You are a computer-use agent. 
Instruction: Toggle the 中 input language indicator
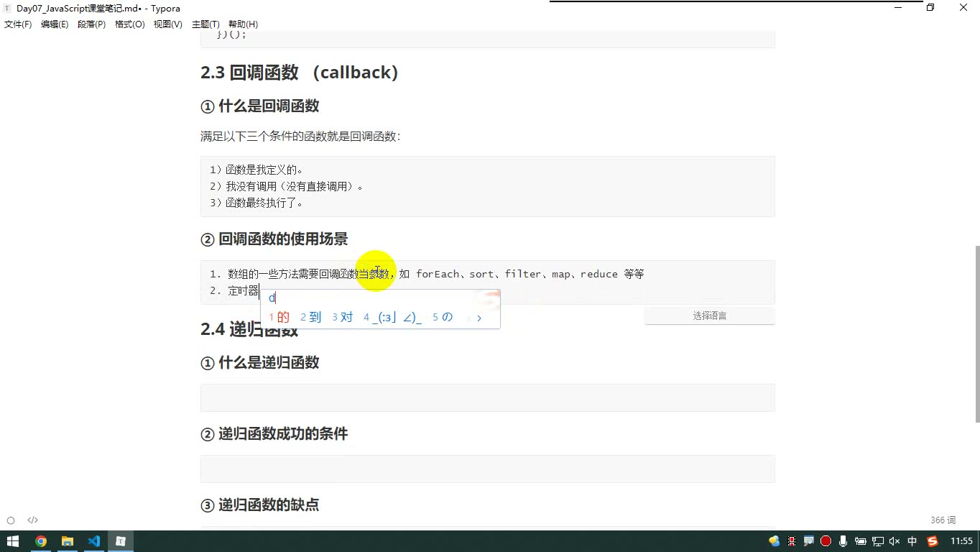tap(912, 541)
